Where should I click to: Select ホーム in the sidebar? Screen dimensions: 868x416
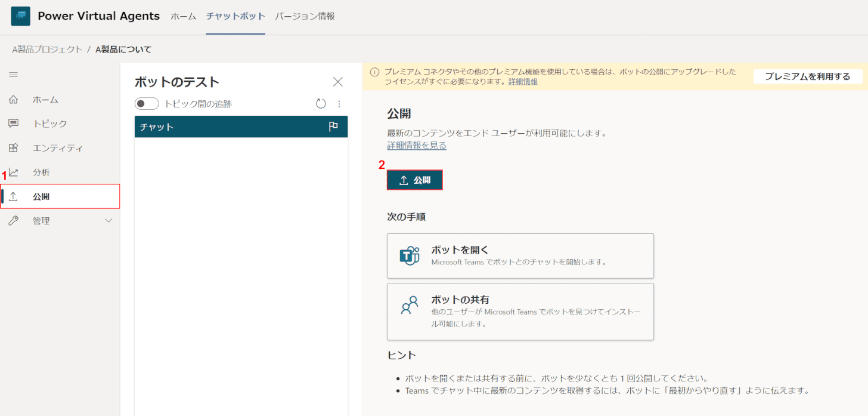tap(60, 100)
